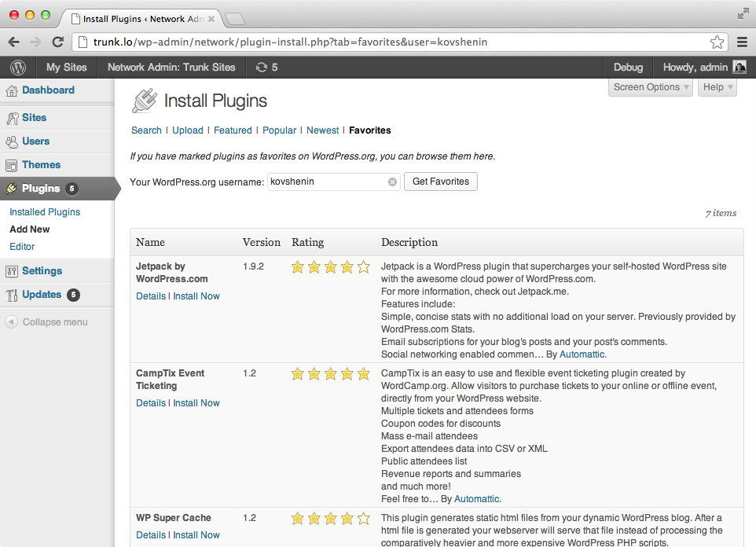This screenshot has height=547, width=756.
Task: Open Network Admin: Trunk Sites menu
Action: pos(171,67)
